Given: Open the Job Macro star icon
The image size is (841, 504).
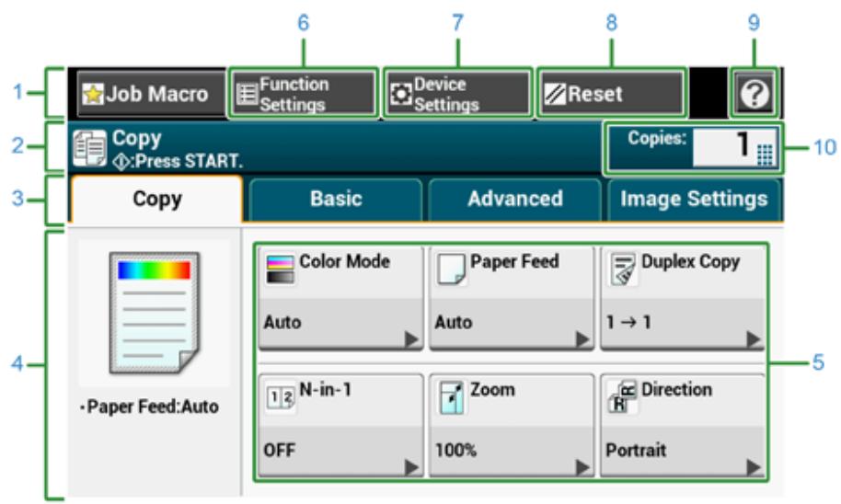Looking at the screenshot, I should point(92,95).
